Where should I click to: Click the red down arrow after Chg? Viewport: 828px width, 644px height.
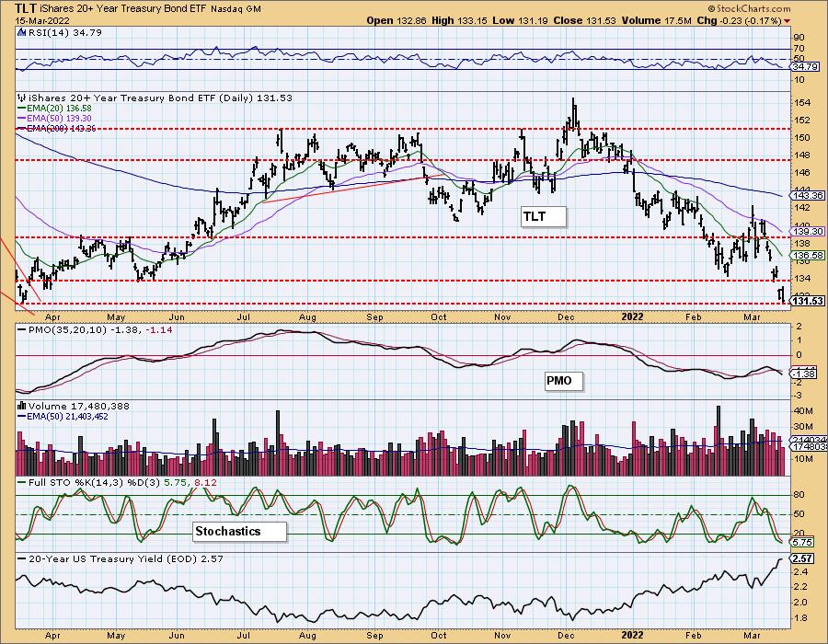788,21
